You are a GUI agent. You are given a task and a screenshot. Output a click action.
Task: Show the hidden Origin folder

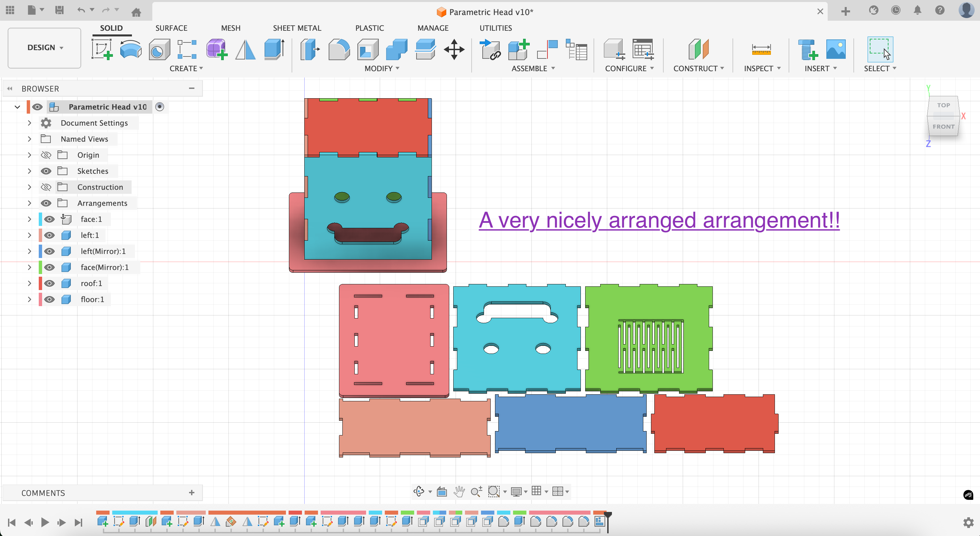tap(46, 155)
